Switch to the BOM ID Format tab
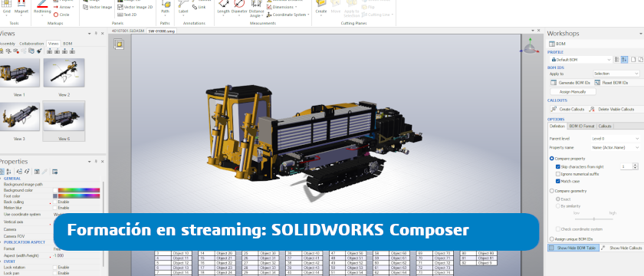 [x=581, y=126]
